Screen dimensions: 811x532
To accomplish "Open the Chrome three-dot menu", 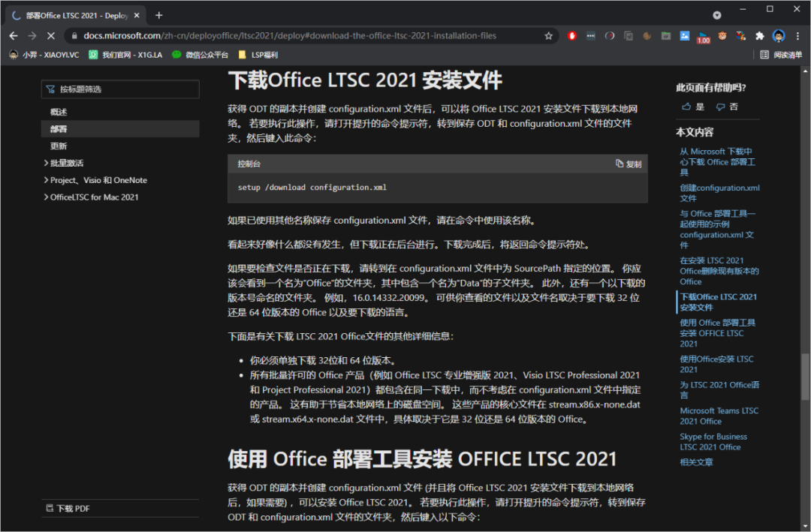I will tap(797, 35).
